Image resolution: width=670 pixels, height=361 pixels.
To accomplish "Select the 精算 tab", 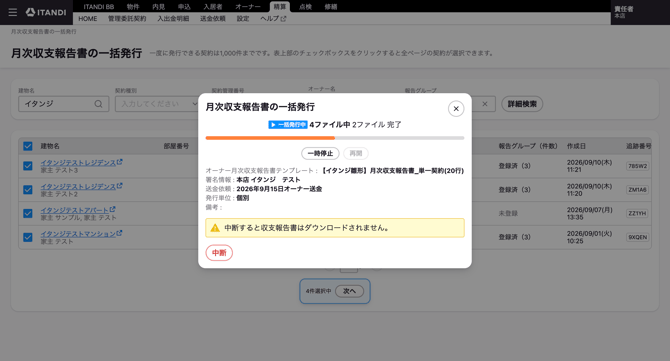I will tap(280, 7).
